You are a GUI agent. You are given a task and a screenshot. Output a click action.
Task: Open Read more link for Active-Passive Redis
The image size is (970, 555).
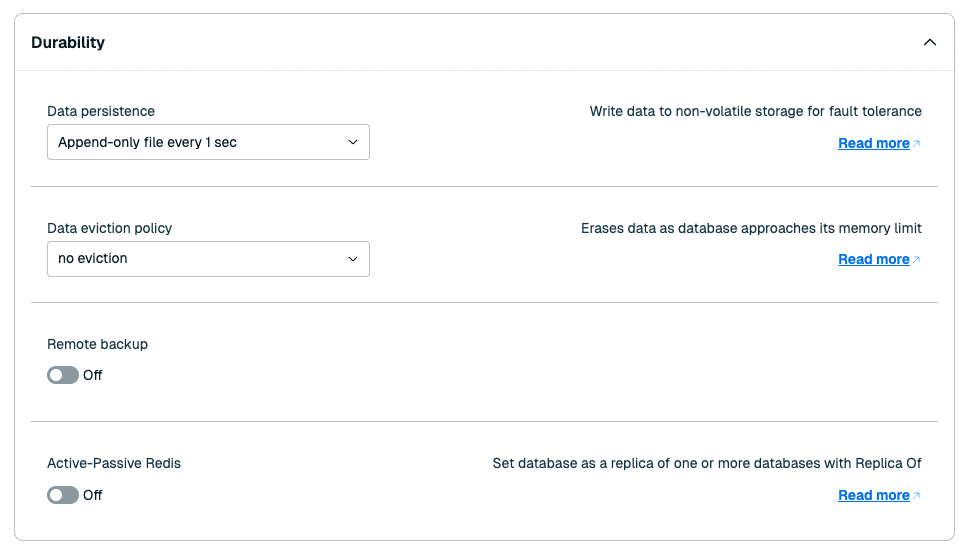pyautogui.click(x=873, y=495)
